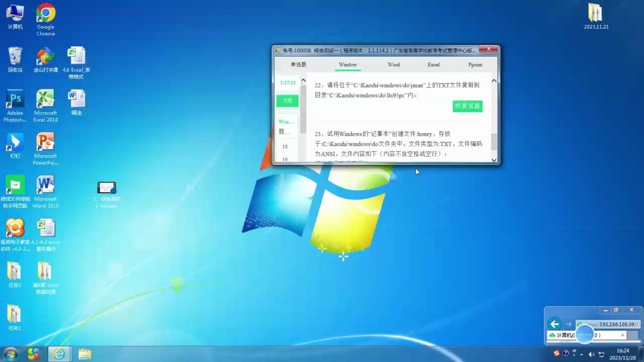Click the colorful app taskbar icon
The width and height of the screenshot is (644, 362).
(x=34, y=354)
